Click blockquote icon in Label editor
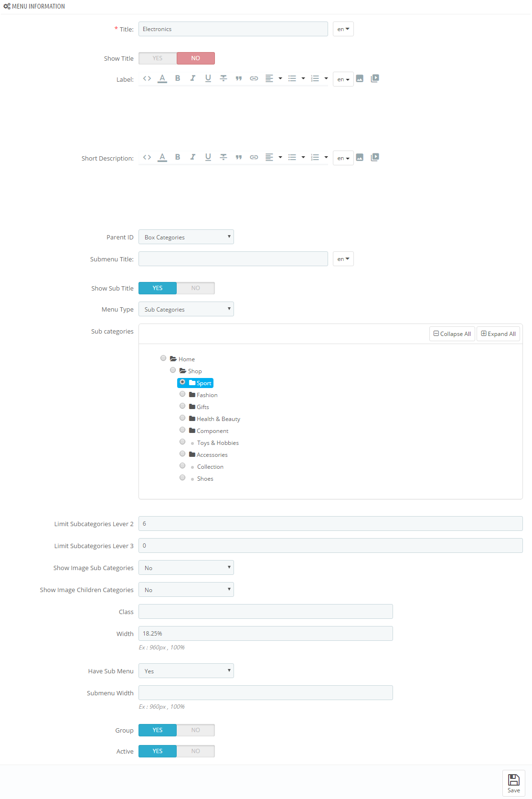The height and width of the screenshot is (799, 532). pyautogui.click(x=239, y=78)
